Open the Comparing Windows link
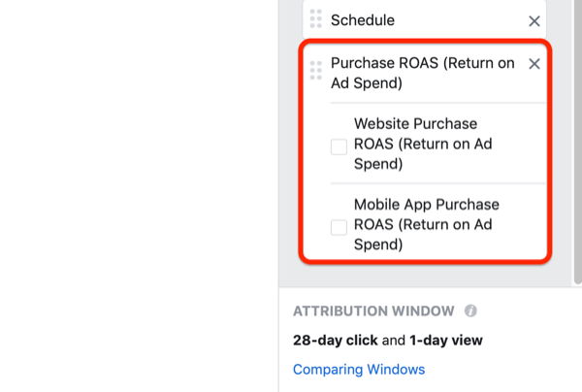582x392 pixels. (358, 370)
